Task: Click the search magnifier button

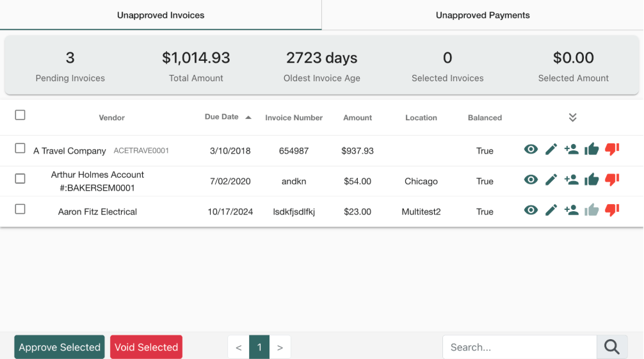Action: 612,347
